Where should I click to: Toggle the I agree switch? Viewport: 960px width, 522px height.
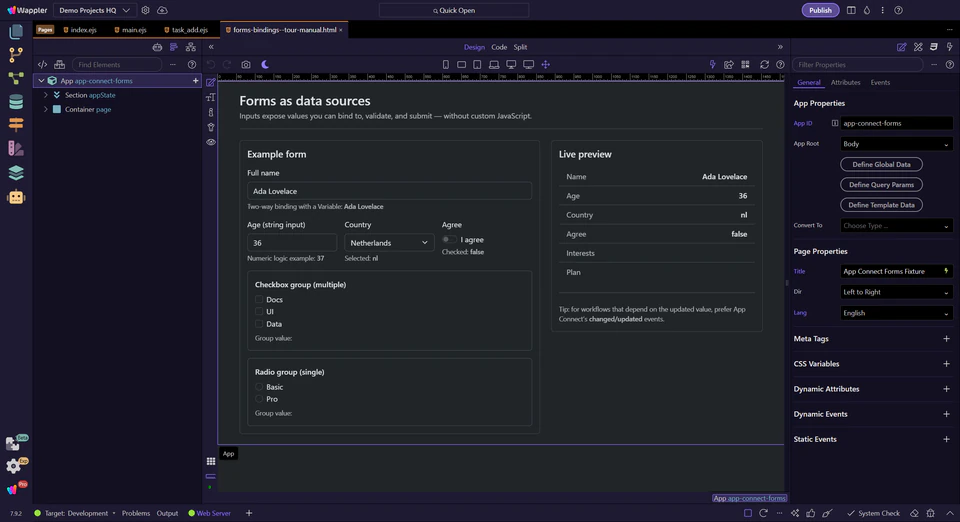pos(449,239)
